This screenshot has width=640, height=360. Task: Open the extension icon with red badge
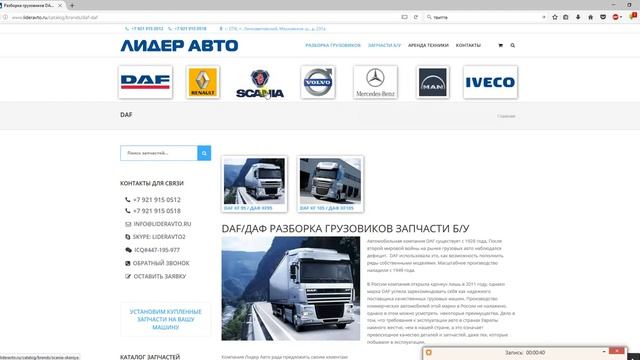633,16
